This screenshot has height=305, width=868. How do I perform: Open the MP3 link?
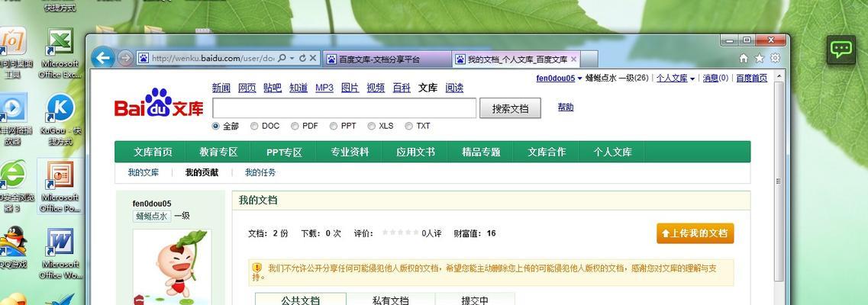point(324,88)
